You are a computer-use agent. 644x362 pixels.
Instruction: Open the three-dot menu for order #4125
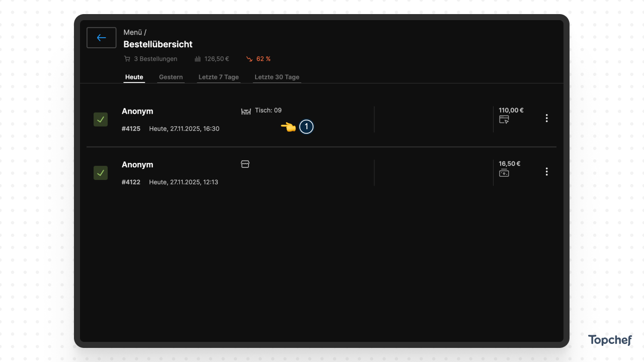[546, 118]
